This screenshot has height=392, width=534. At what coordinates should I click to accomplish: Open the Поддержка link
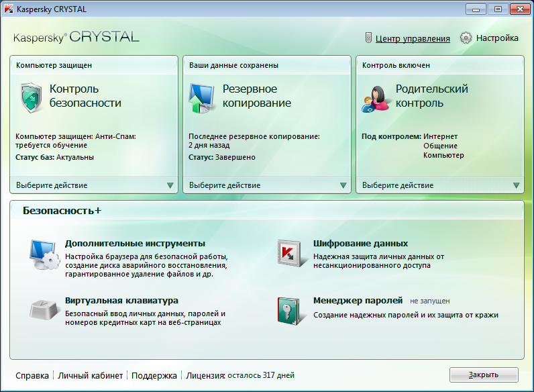point(154,375)
